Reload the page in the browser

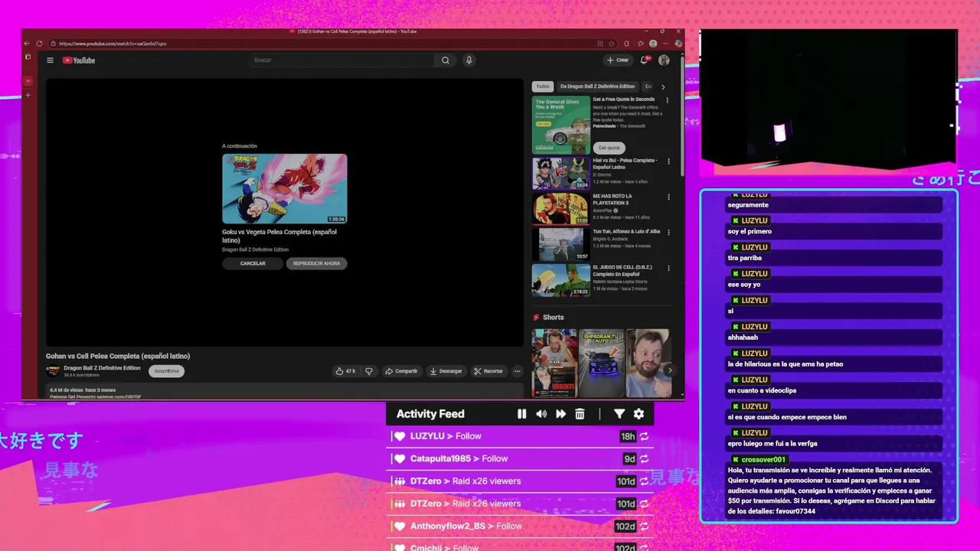(40, 44)
